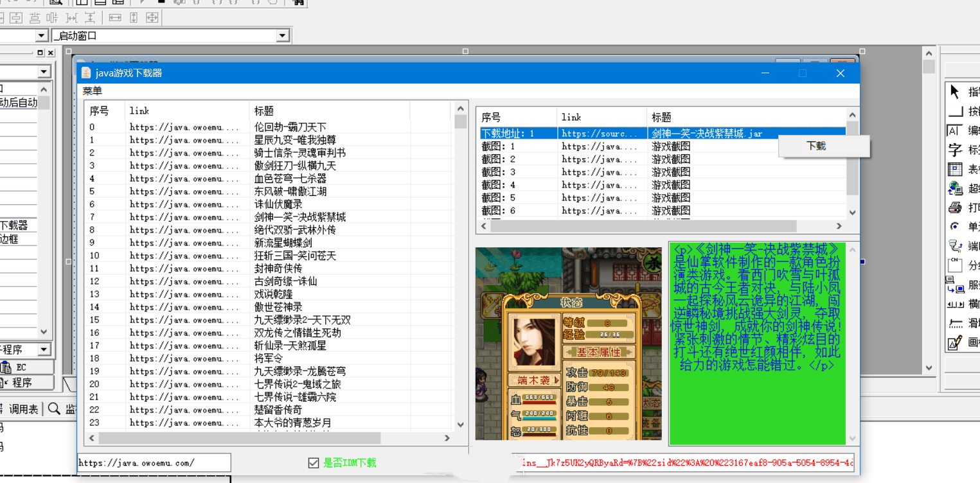Open the 菜单 menu in the downloader window
Viewport: 980px width, 483px height.
pos(93,91)
